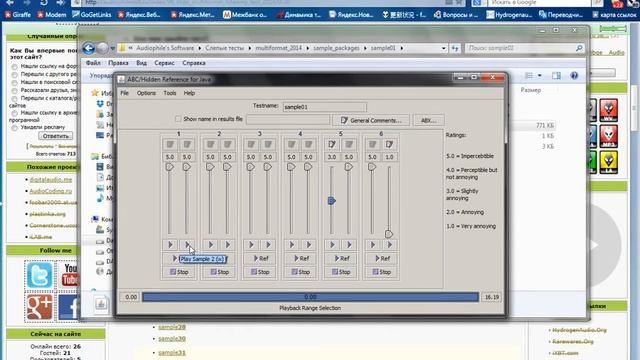The width and height of the screenshot is (640, 360).
Task: Open Explorer view options dropdown arrow
Action: tap(540, 76)
